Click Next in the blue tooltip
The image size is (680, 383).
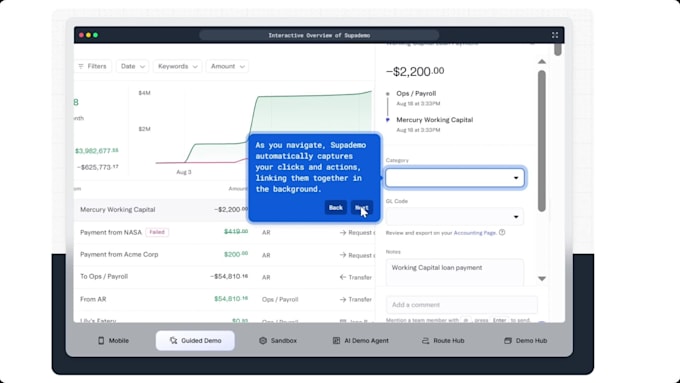362,208
